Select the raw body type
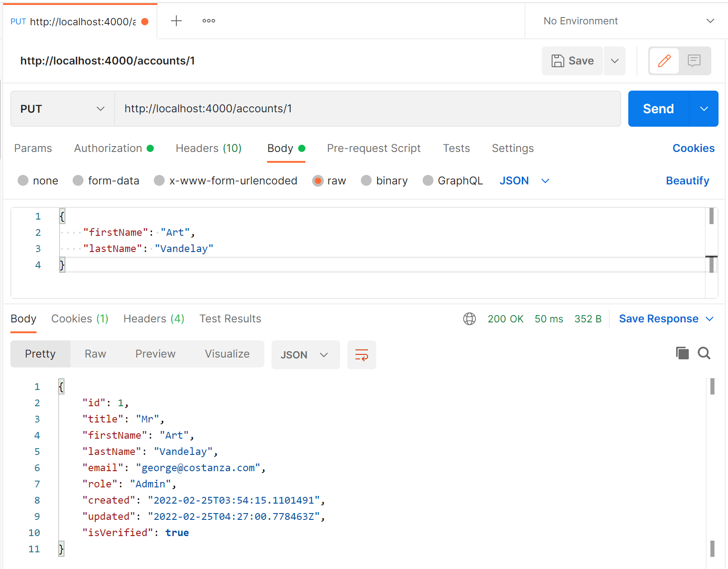728x569 pixels. 329,181
